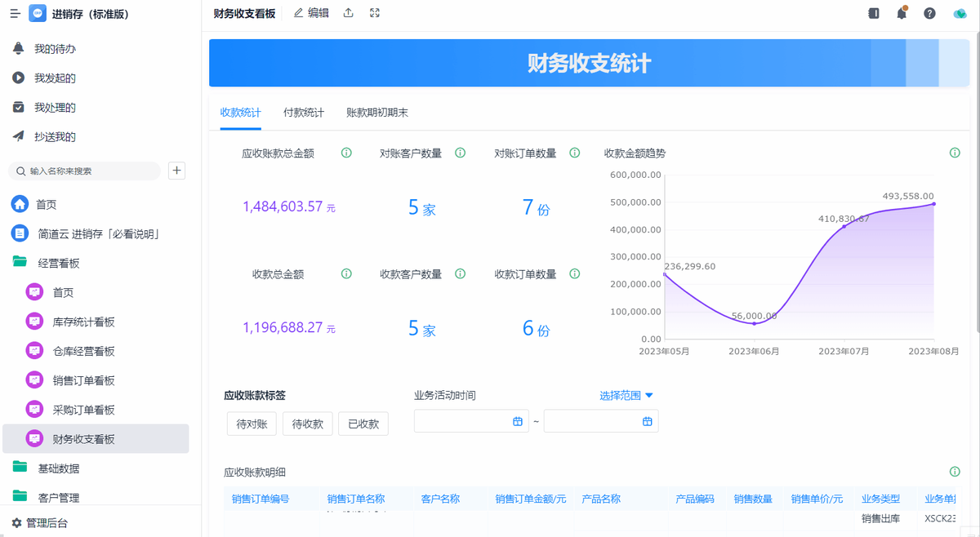Viewport: 980px width, 537px height.
Task: Open the 选择范围 dropdown
Action: [x=626, y=395]
